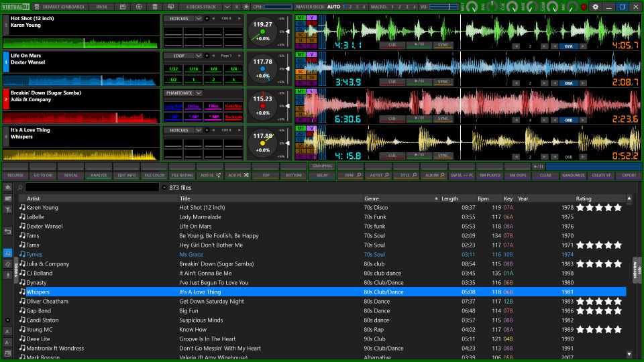
Task: Toggle the search options dot beside 873 files
Action: coord(164,188)
